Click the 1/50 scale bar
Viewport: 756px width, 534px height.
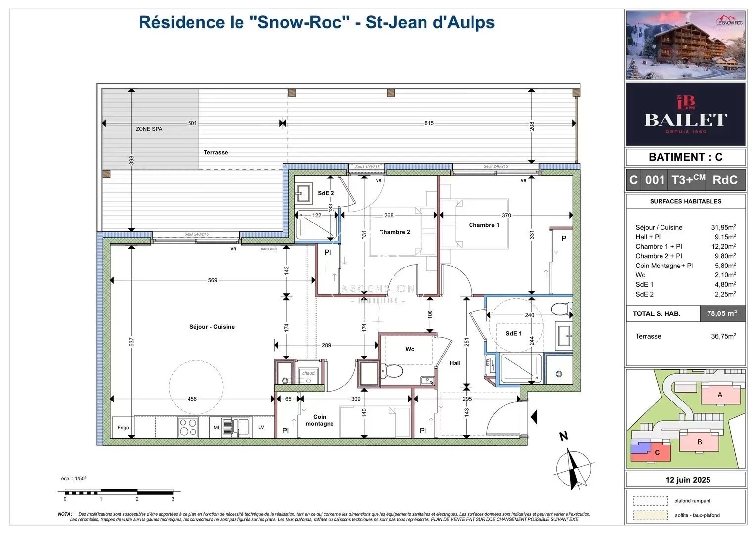pos(119,492)
